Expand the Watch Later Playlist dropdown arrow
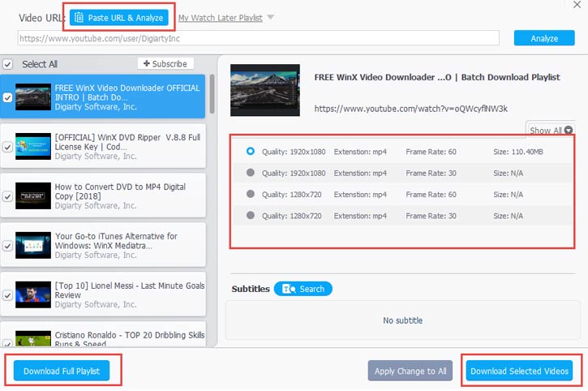The width and height of the screenshot is (588, 391). click(270, 17)
